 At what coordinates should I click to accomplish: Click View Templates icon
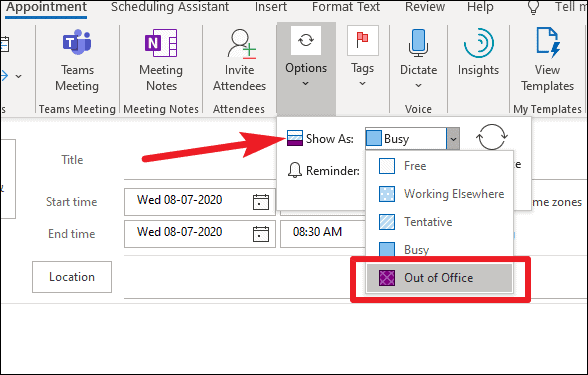click(x=547, y=42)
